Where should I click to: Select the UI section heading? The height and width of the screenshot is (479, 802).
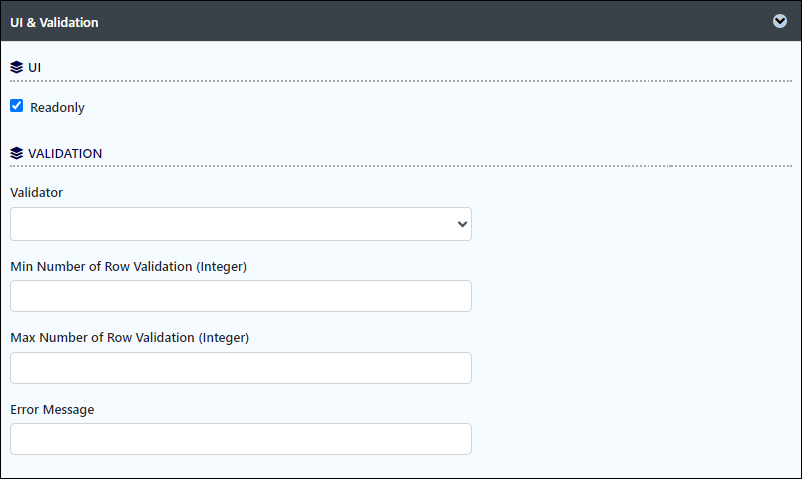pos(34,68)
